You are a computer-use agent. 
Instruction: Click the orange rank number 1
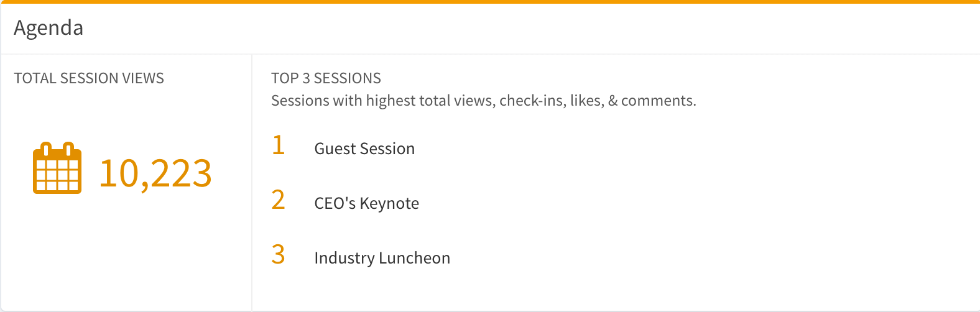click(279, 145)
